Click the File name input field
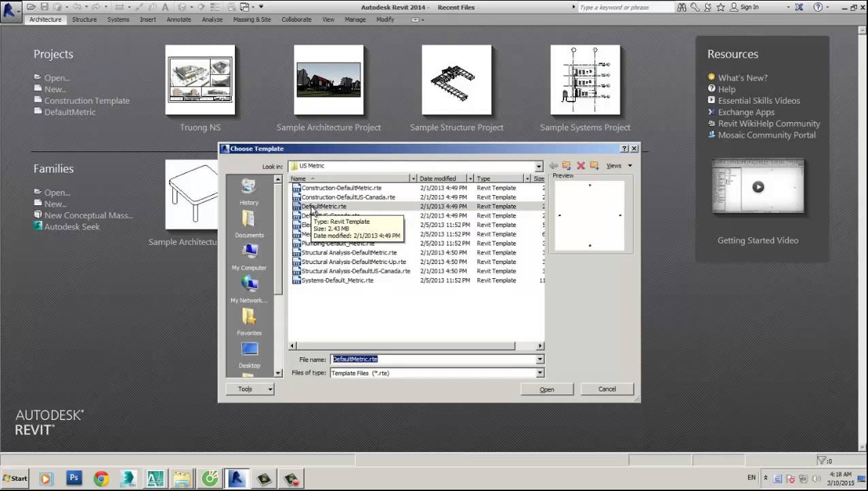 (x=433, y=359)
